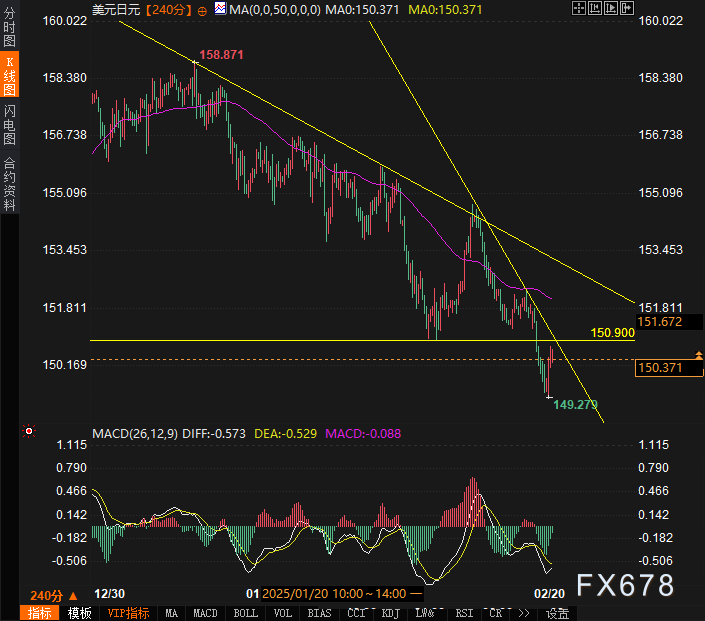Open the 指标 tab
705x621 pixels.
click(38, 613)
